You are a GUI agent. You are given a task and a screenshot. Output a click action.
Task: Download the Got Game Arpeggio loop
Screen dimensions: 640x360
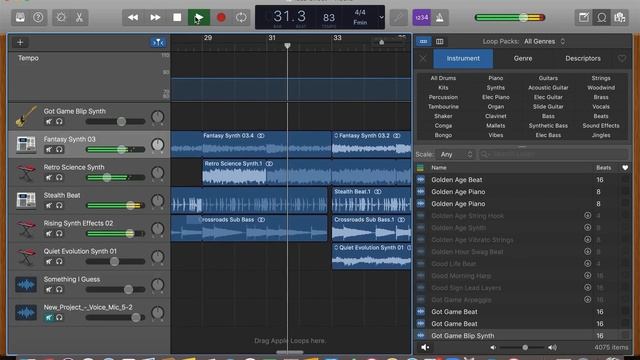(587, 300)
